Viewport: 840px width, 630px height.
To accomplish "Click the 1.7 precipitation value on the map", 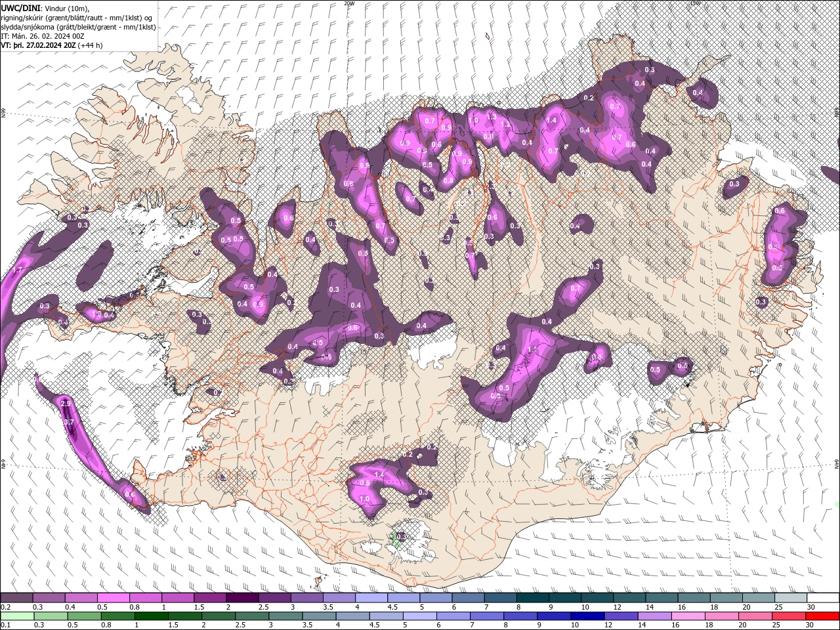I will point(18,270).
